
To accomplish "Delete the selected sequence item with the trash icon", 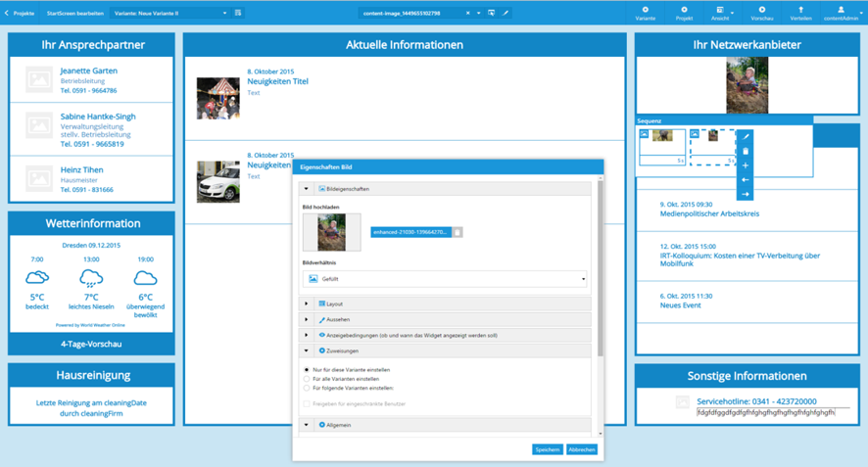I will (746, 151).
